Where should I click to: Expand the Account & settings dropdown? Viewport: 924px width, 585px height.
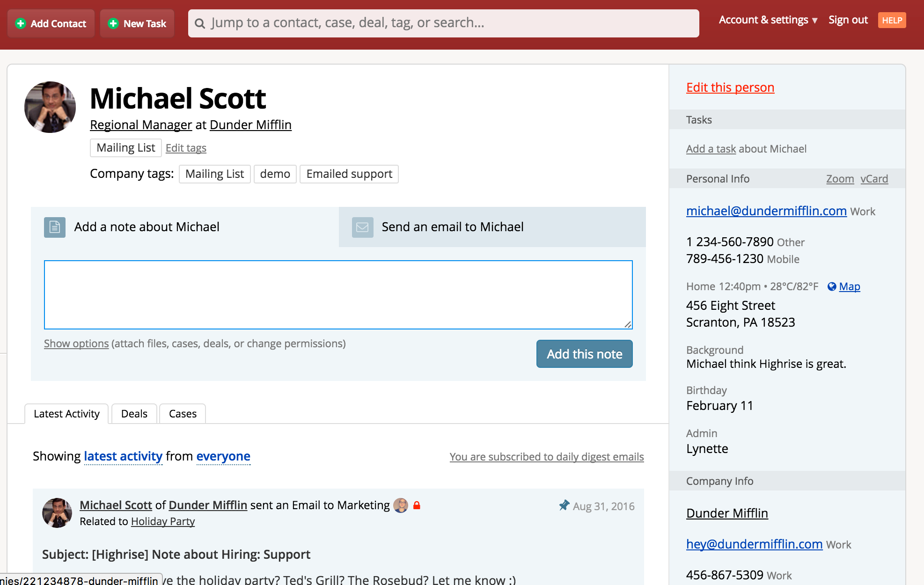click(768, 20)
